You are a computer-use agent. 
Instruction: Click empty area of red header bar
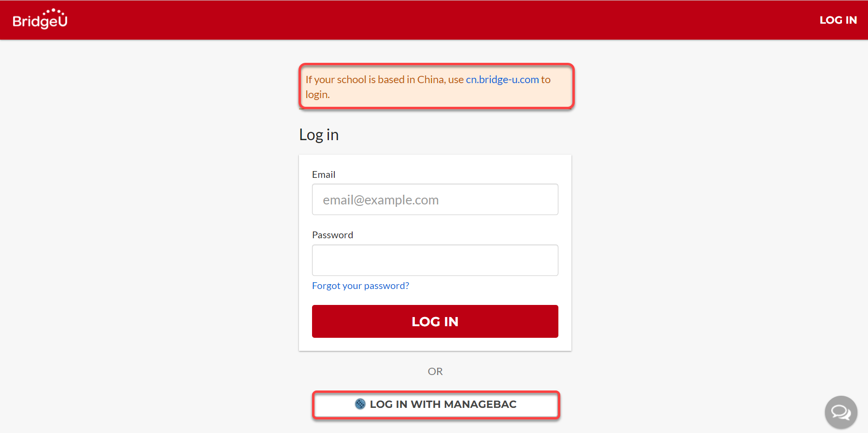435,20
